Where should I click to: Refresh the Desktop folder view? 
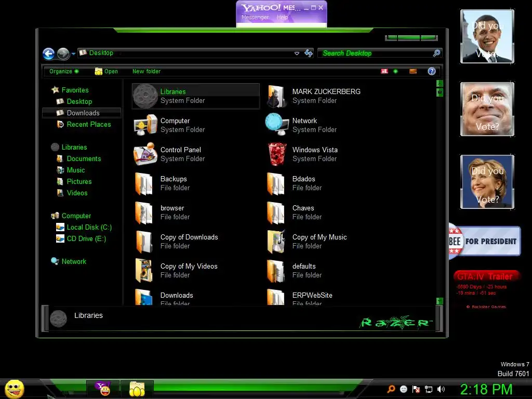tap(309, 54)
